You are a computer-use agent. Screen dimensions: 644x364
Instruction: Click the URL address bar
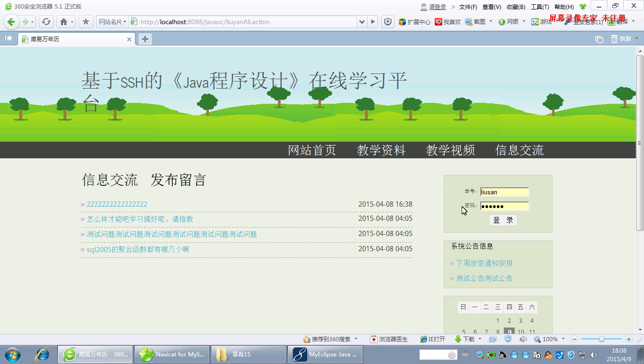(x=243, y=22)
